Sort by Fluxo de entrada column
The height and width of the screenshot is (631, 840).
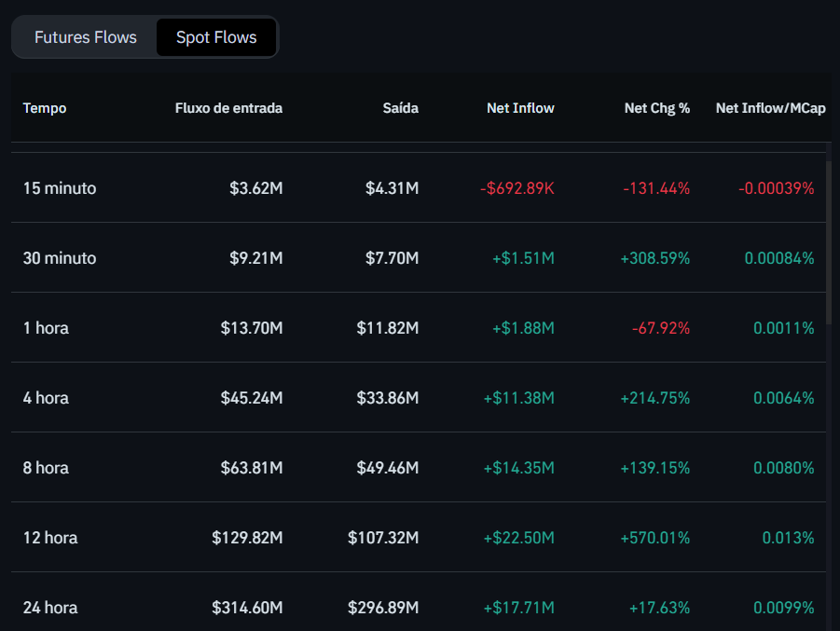228,108
